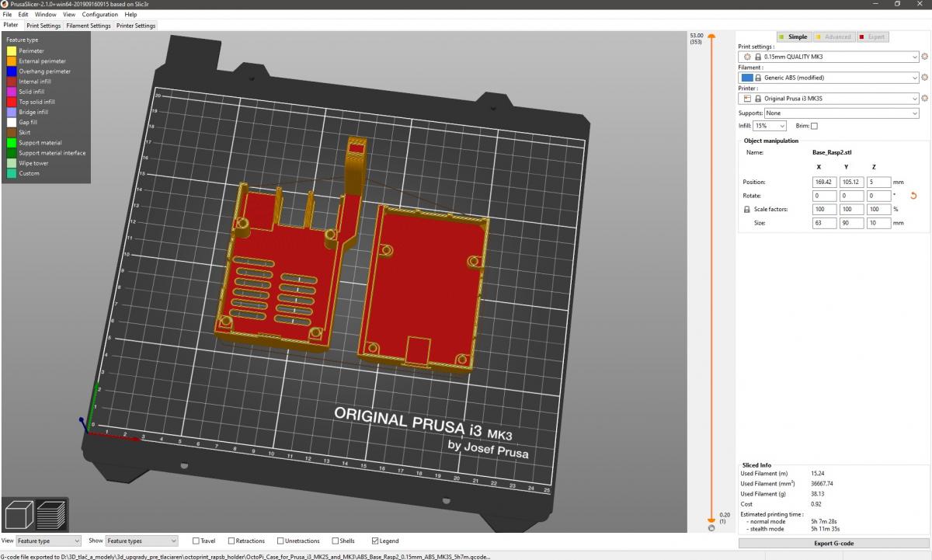This screenshot has width=932, height=560.
Task: Select Advanced mode
Action: click(x=833, y=37)
